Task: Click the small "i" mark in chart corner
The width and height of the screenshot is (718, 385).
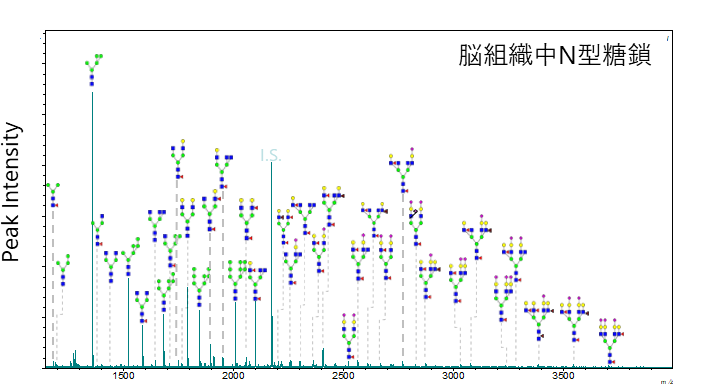Action: [x=668, y=38]
